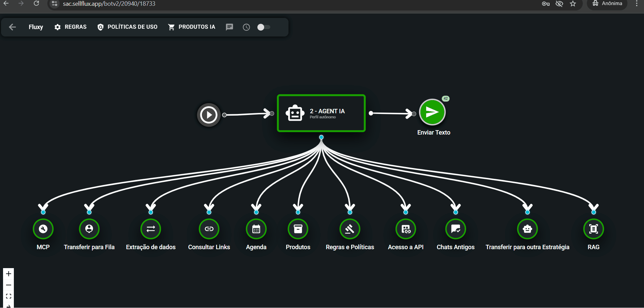Screen dimensions: 644x308
Task: Select the Regras e Políticas gavel icon
Action: [350, 229]
